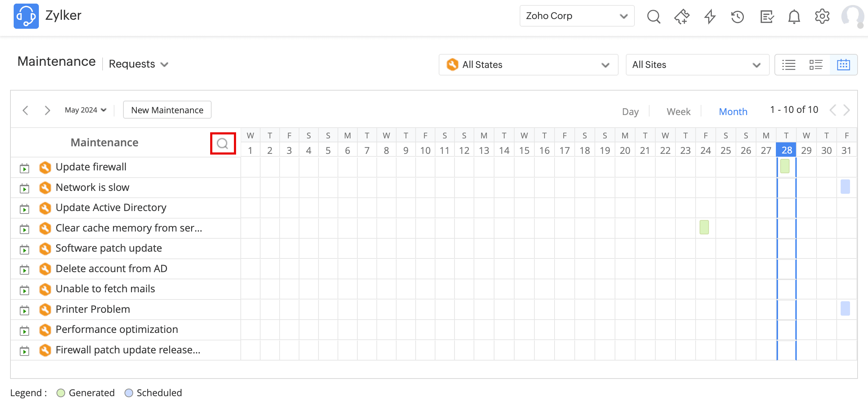This screenshot has height=417, width=868.
Task: Open the notifications bell
Action: 794,17
